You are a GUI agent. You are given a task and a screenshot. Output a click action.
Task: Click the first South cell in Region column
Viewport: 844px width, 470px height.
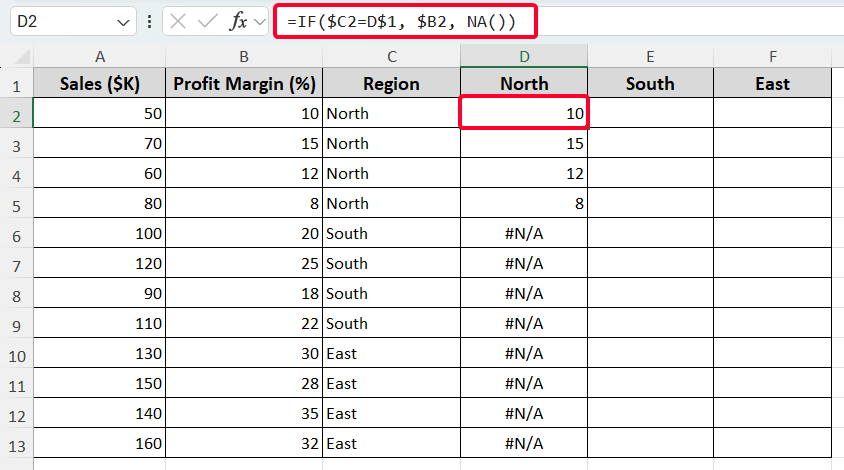click(x=391, y=233)
